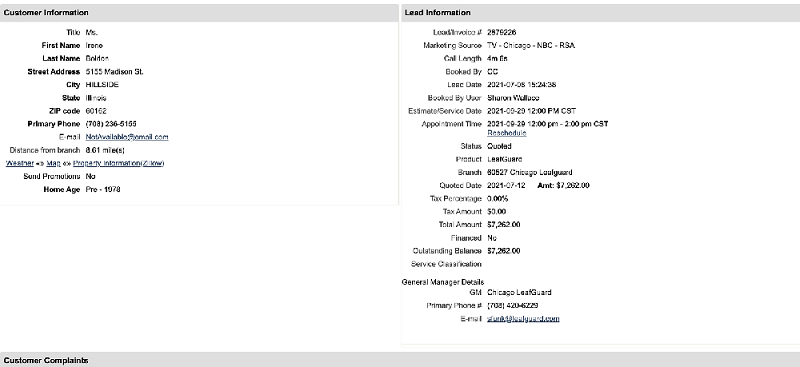Select the GM value 'Chicago LeafGuard'

[519, 292]
